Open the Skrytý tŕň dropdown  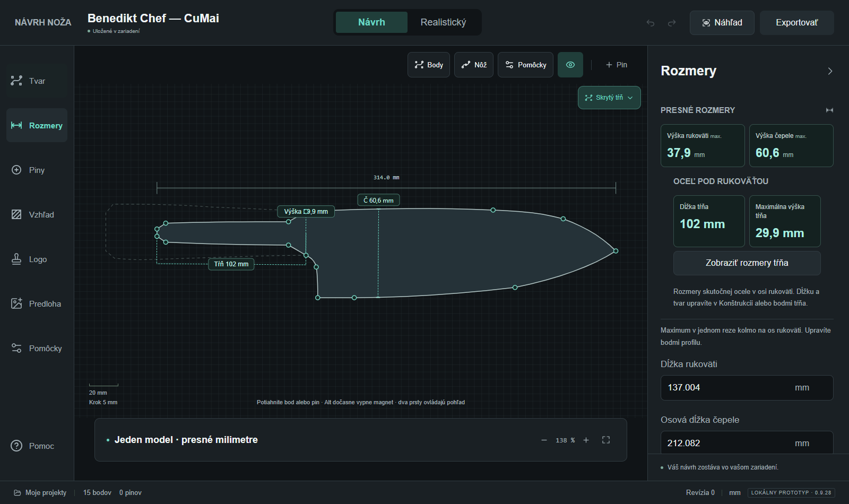(x=609, y=98)
